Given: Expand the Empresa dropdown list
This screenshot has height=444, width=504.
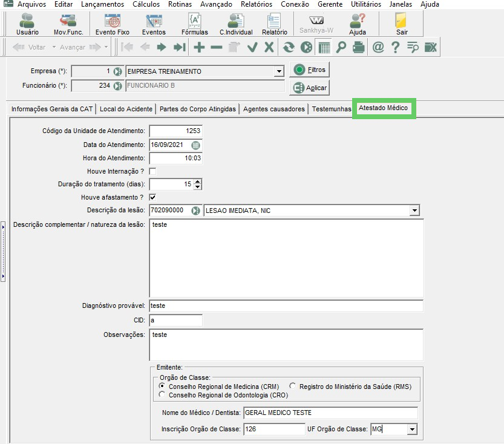Looking at the screenshot, I should coord(279,71).
